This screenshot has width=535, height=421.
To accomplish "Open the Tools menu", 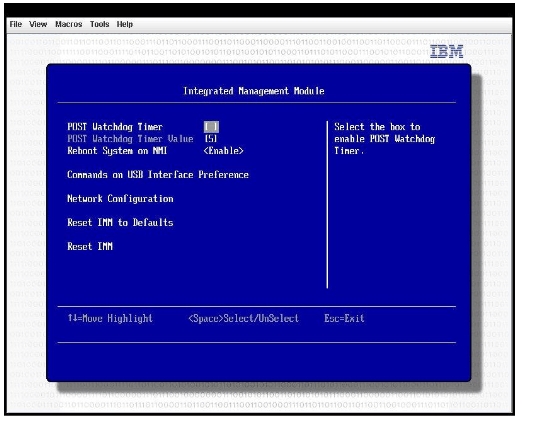I will click(x=99, y=24).
